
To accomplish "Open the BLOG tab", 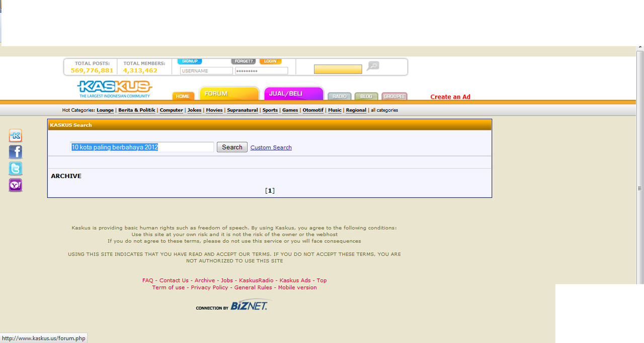I will pos(366,97).
